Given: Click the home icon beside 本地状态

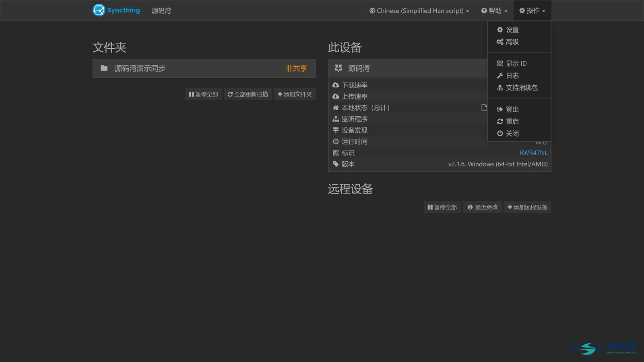Looking at the screenshot, I should click(336, 107).
